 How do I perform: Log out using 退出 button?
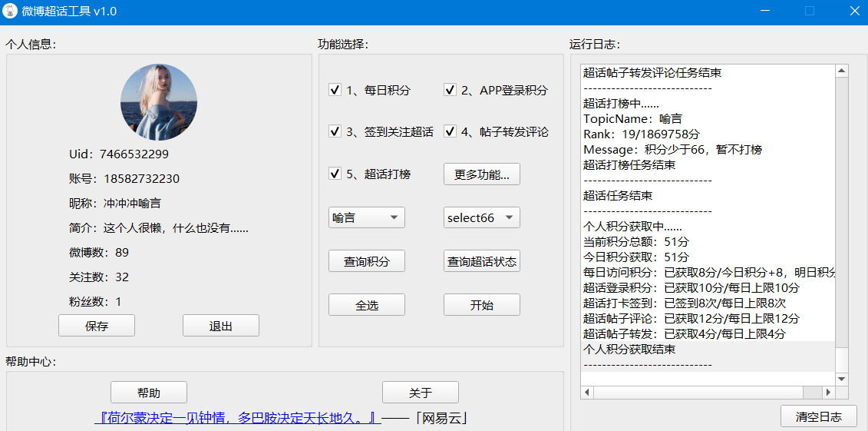coord(221,326)
